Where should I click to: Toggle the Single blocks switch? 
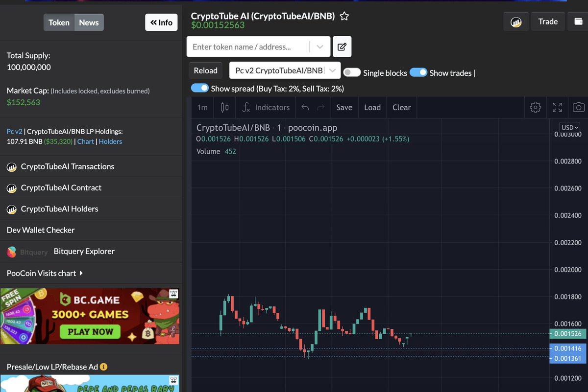[x=352, y=72]
